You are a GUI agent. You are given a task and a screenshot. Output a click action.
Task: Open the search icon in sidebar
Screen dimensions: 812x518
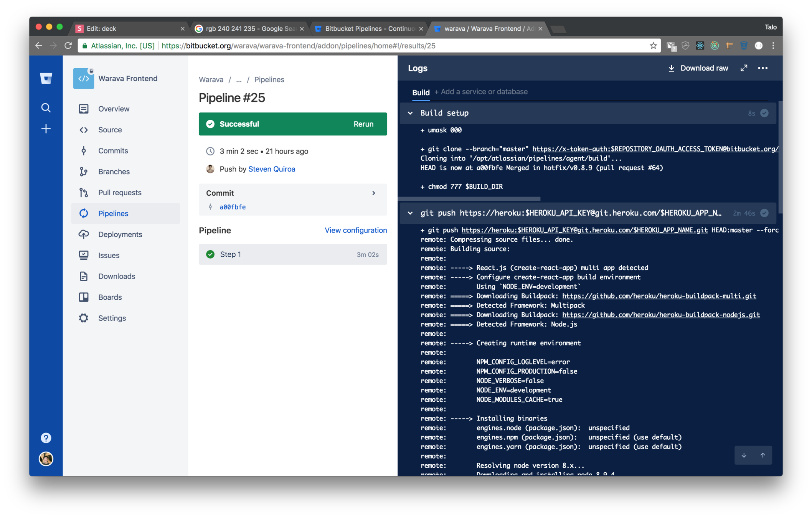tap(46, 108)
